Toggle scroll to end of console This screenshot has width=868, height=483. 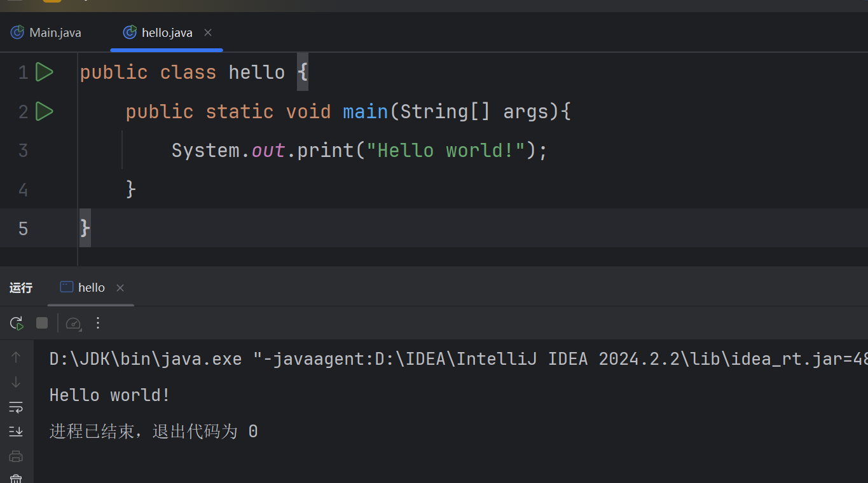(16, 432)
